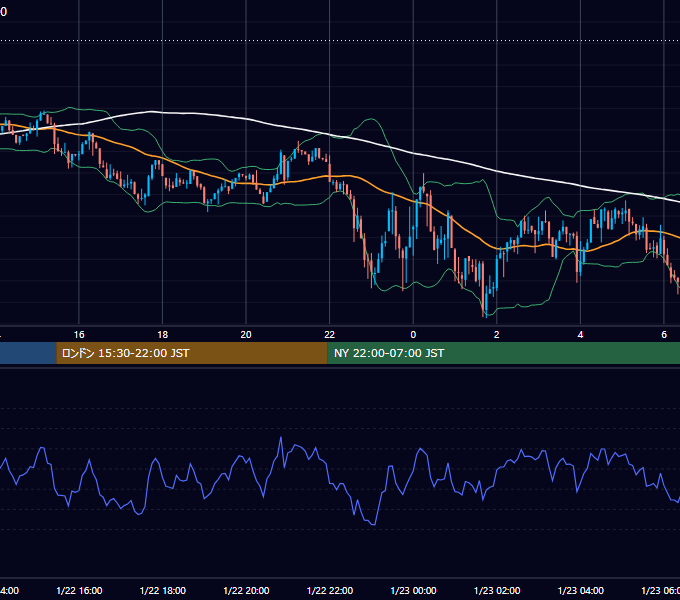Click the 1/23 04:00 time label

[x=580, y=590]
